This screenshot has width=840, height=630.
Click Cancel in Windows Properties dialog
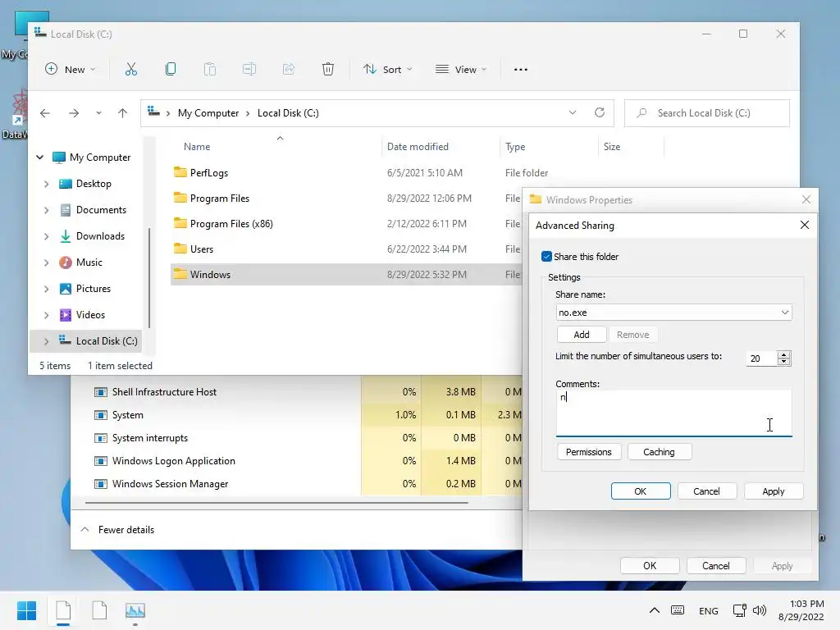point(715,566)
